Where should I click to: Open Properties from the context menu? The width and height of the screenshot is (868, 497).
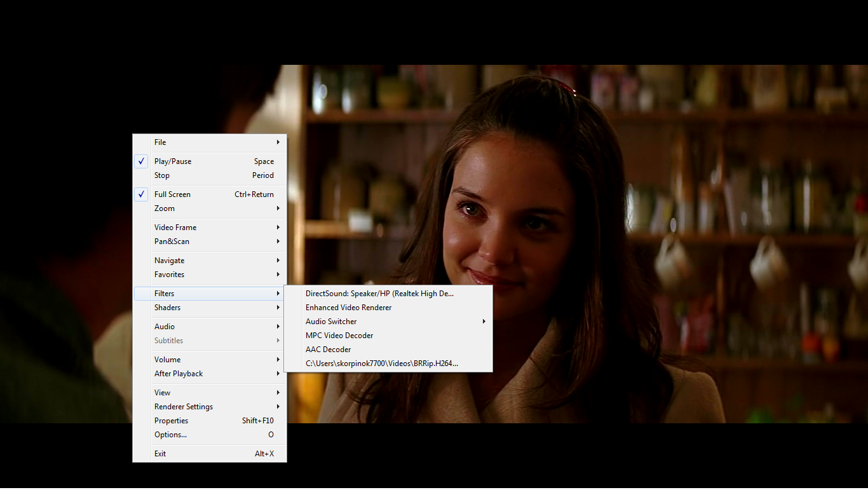210,421
